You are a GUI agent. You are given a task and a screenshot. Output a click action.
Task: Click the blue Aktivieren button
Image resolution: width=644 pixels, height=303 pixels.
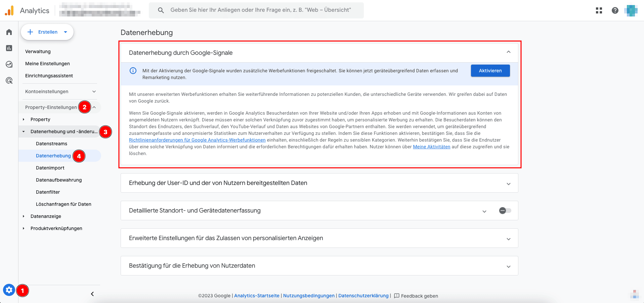click(x=490, y=71)
